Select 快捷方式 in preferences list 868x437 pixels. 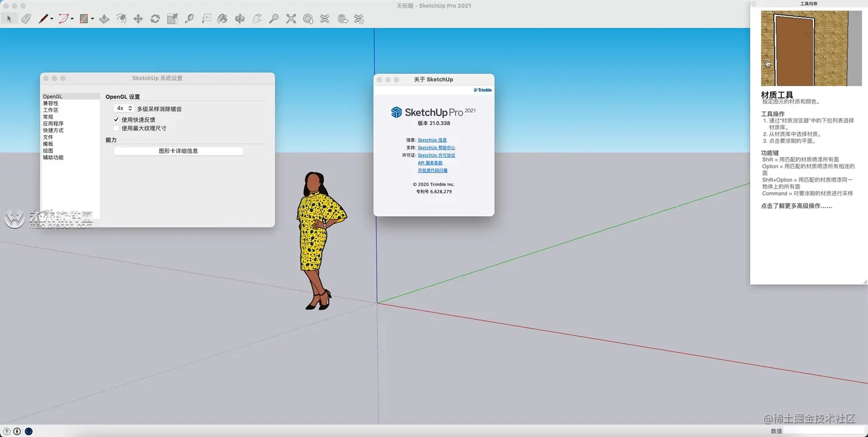[x=71, y=130]
